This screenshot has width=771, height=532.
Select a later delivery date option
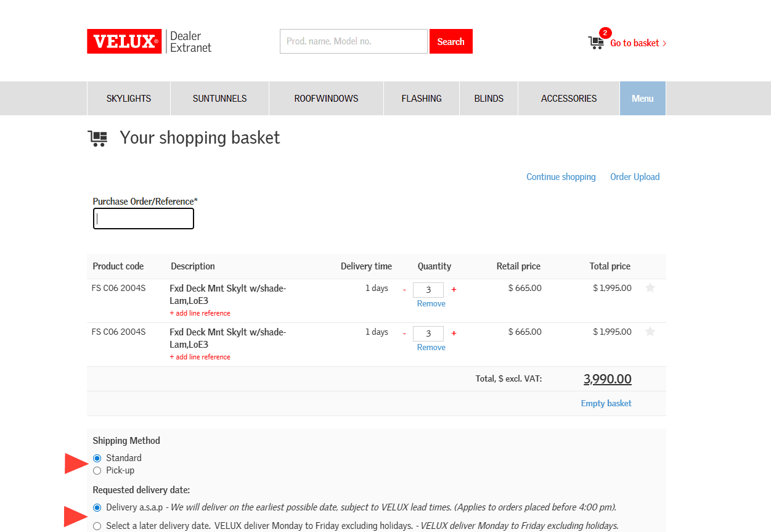[97, 526]
